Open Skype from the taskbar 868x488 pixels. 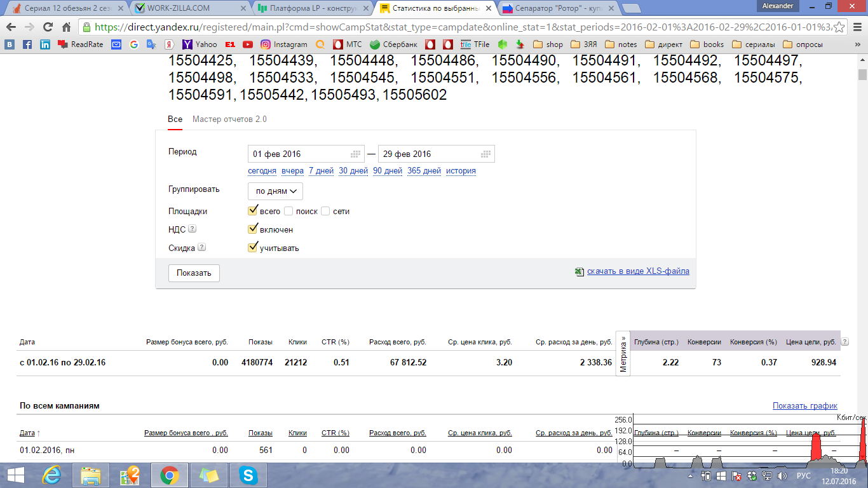tap(248, 475)
